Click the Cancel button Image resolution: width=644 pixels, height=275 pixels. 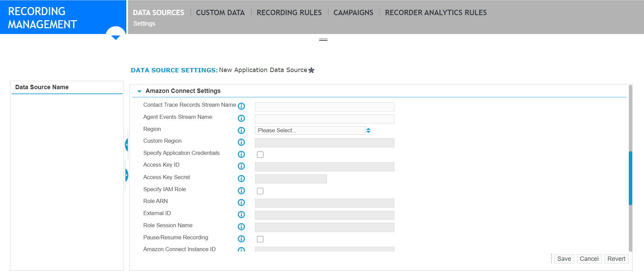coord(589,259)
